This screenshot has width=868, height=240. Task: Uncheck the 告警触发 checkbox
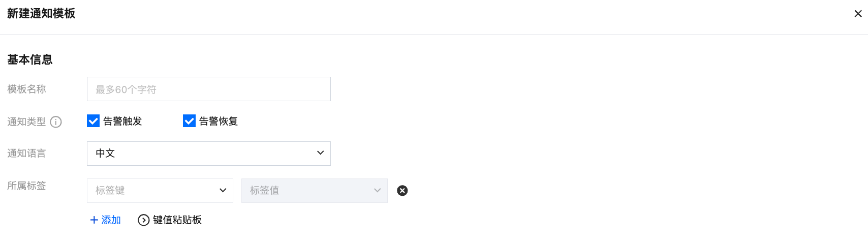coord(93,121)
